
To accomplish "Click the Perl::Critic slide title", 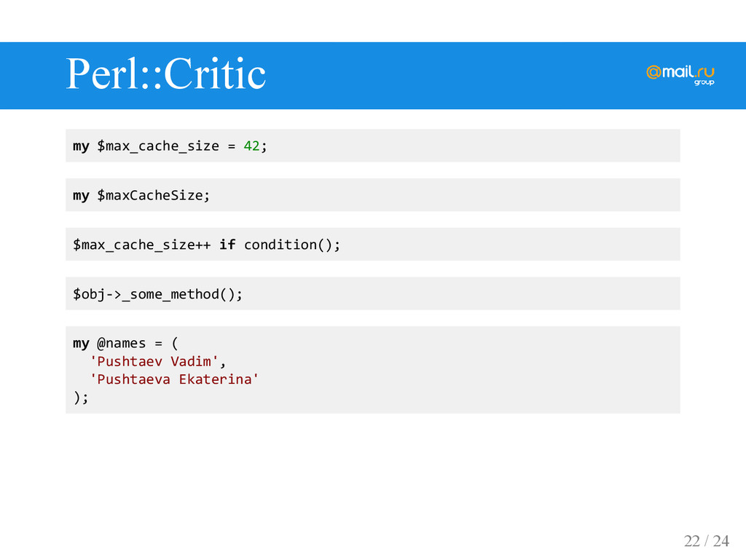I will pos(165,74).
